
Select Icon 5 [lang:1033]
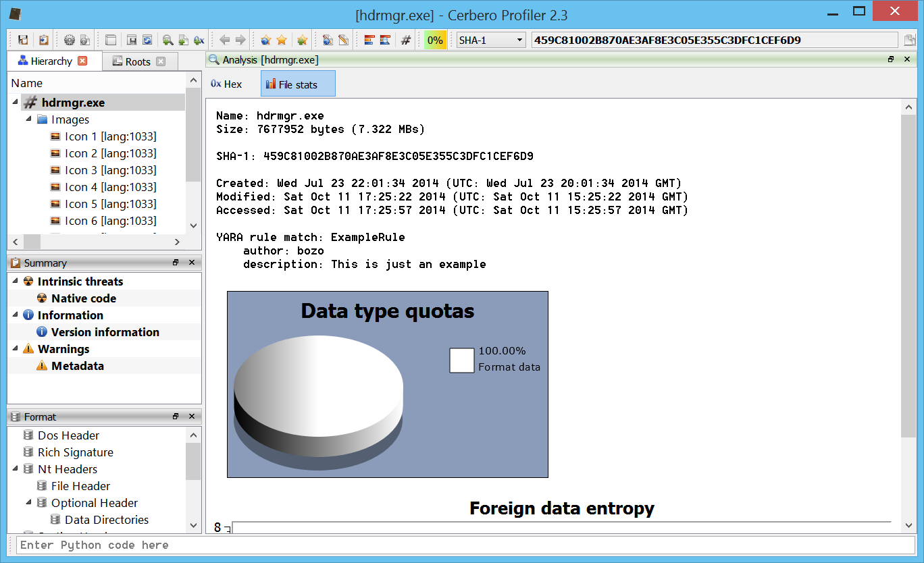(111, 204)
